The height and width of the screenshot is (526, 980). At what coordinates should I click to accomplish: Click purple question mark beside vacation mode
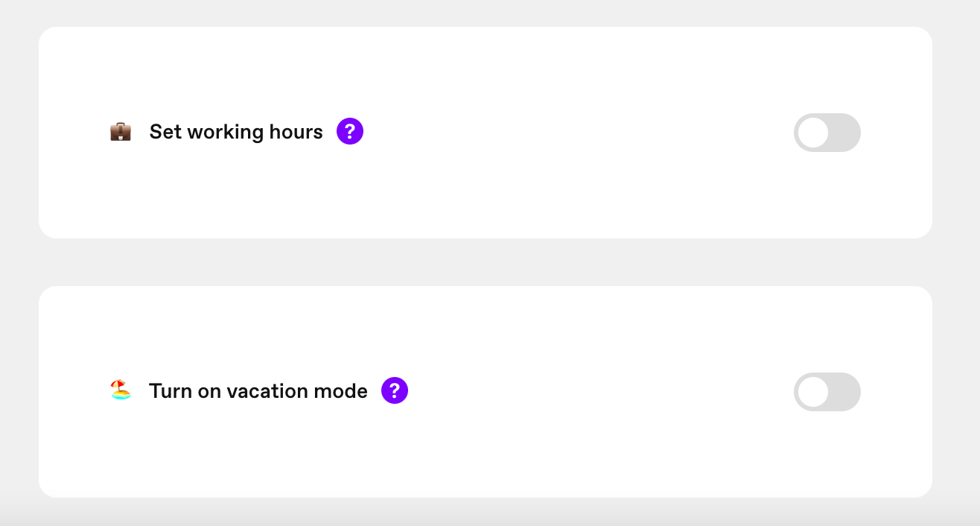point(395,390)
